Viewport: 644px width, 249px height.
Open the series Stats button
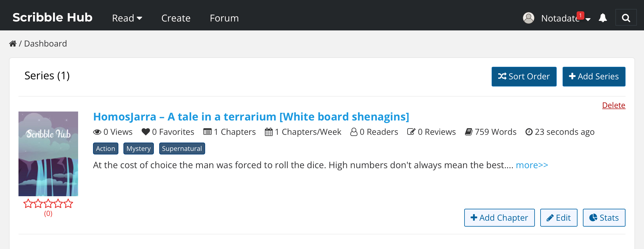(604, 218)
